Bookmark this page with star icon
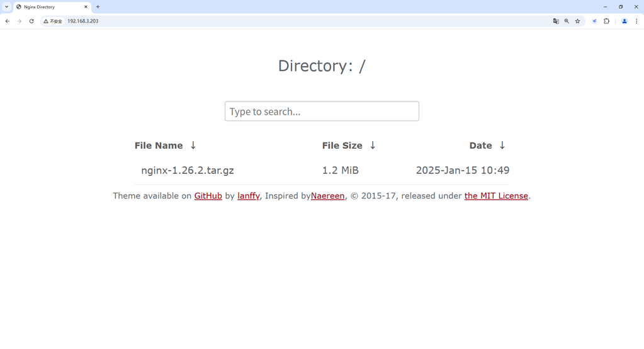 pyautogui.click(x=577, y=21)
